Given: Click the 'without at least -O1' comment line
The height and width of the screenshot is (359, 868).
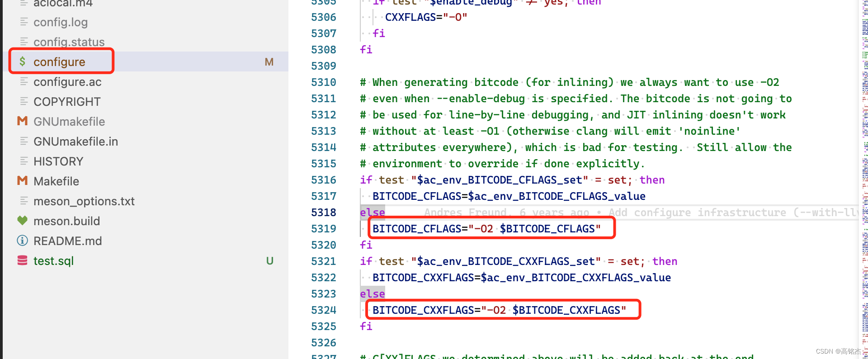Looking at the screenshot, I should [550, 131].
